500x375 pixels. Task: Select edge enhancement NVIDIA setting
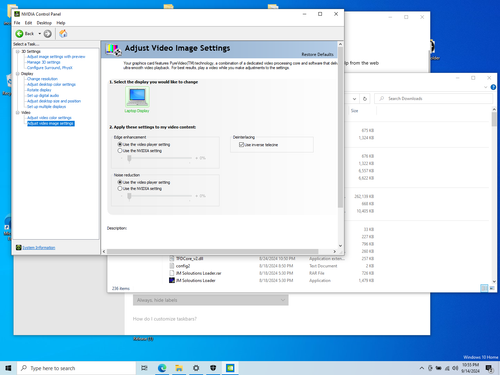120,151
